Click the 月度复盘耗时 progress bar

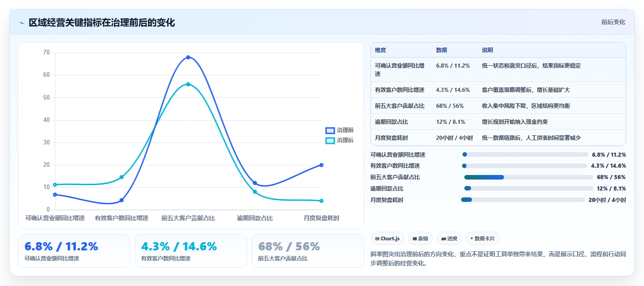pyautogui.click(x=523, y=200)
